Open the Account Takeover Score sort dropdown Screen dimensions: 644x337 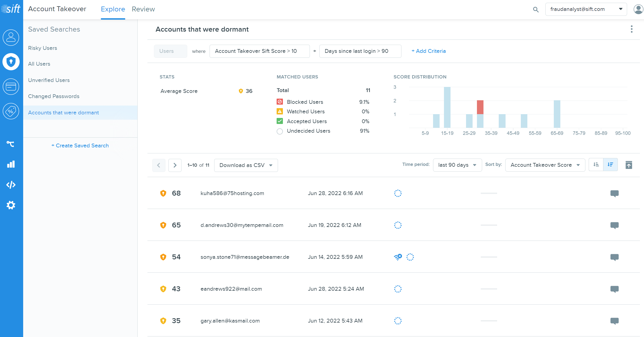tap(545, 165)
